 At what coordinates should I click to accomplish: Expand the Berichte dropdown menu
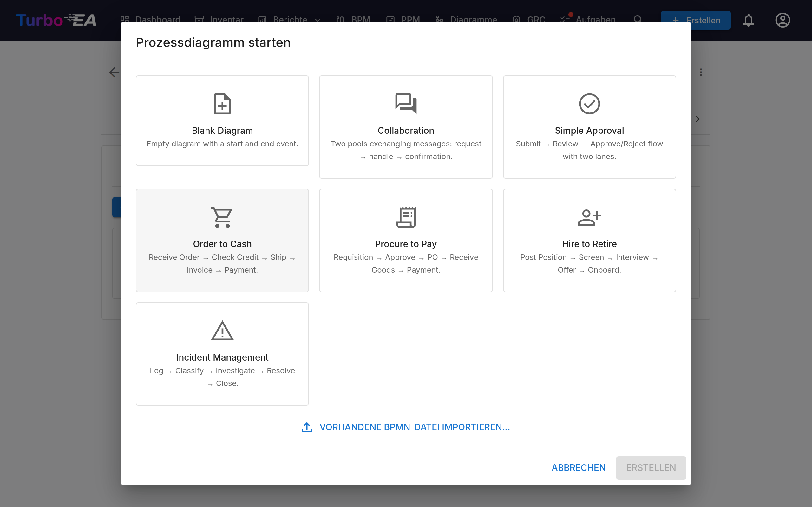click(289, 19)
